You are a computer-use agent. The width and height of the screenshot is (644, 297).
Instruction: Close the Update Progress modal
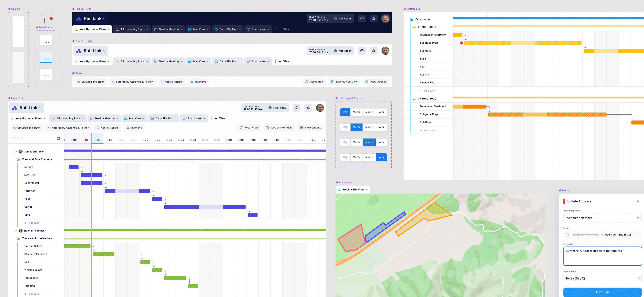click(638, 201)
